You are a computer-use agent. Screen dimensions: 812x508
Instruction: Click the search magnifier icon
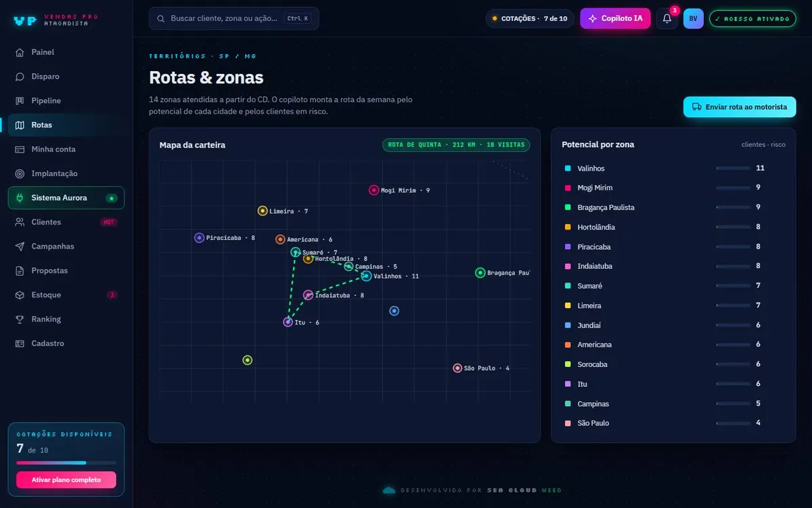tap(161, 19)
